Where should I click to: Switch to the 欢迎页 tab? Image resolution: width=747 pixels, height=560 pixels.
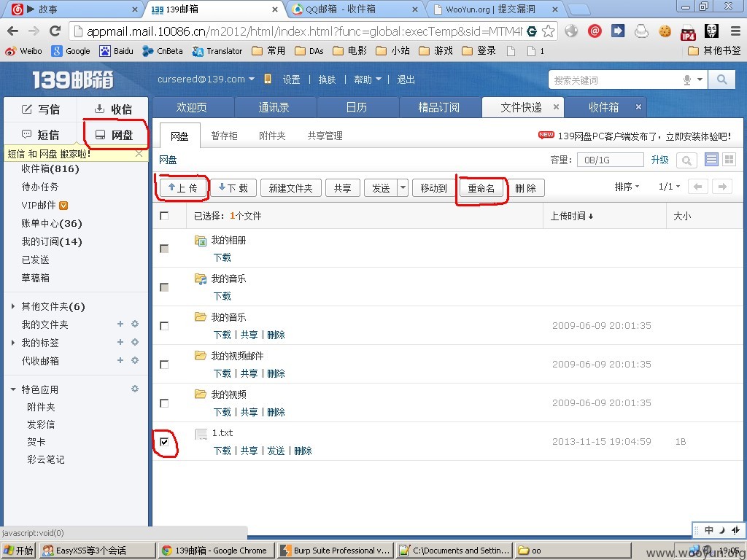click(x=192, y=108)
